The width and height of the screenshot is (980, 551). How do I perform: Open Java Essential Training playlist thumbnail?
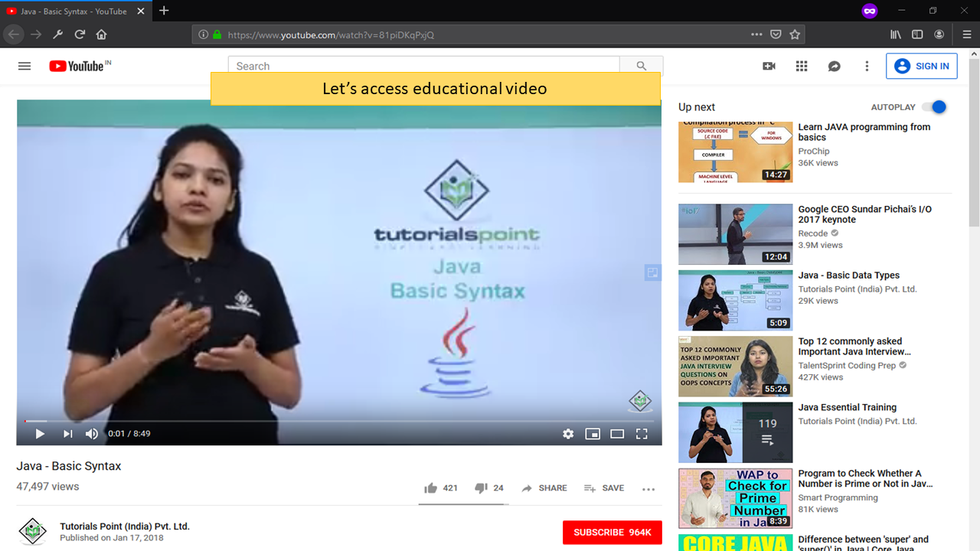pyautogui.click(x=735, y=432)
